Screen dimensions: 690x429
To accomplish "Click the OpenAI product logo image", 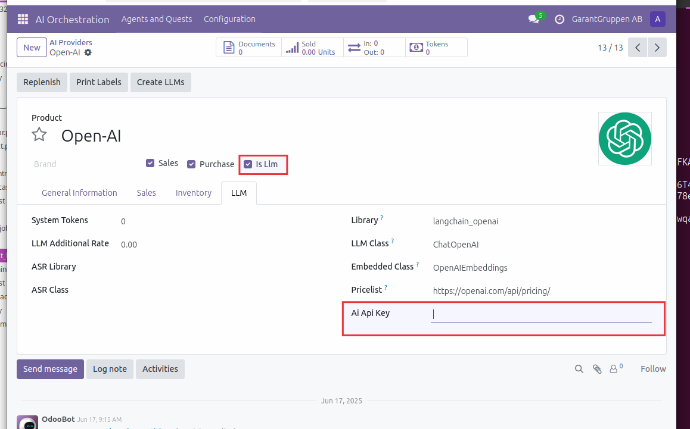I will pyautogui.click(x=625, y=139).
